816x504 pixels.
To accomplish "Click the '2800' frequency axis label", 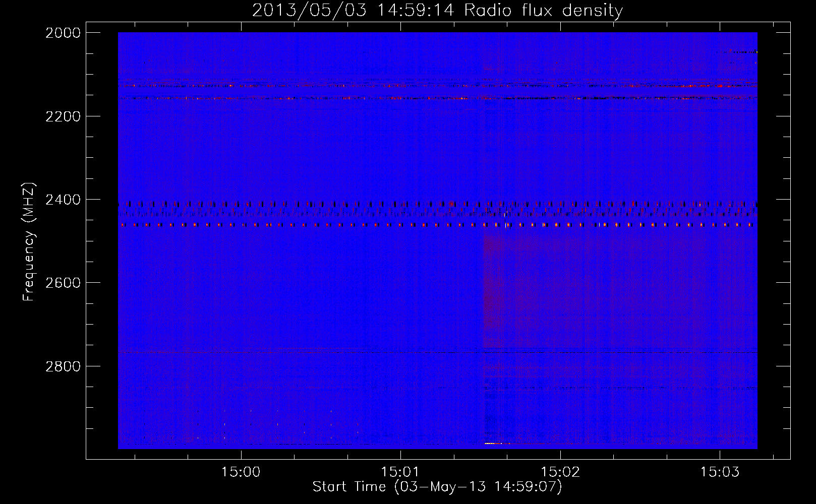I will pos(63,366).
